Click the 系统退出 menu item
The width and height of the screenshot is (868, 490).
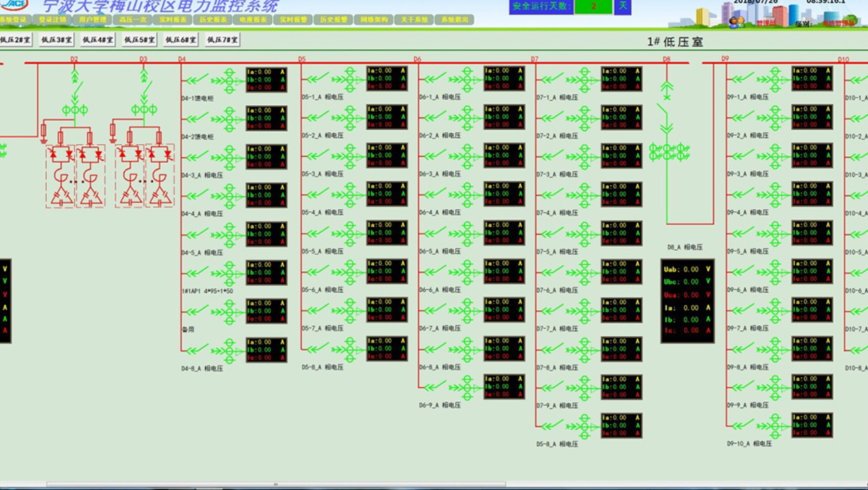tap(454, 20)
